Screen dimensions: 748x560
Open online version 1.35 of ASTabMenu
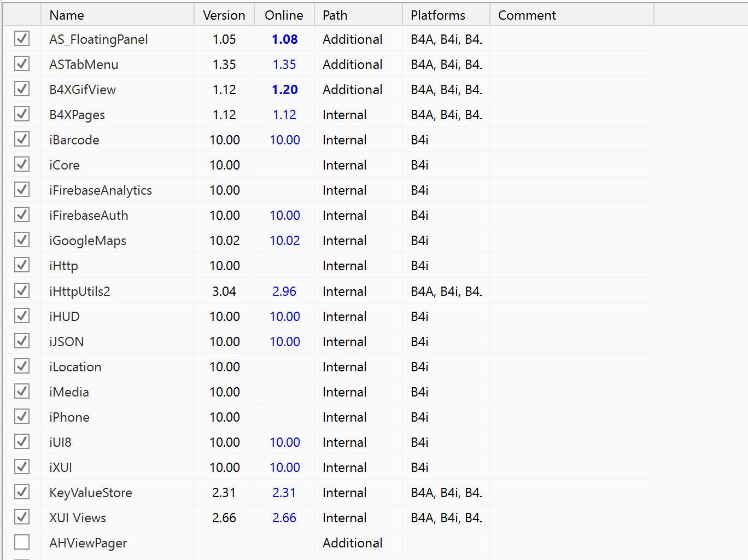pos(284,65)
